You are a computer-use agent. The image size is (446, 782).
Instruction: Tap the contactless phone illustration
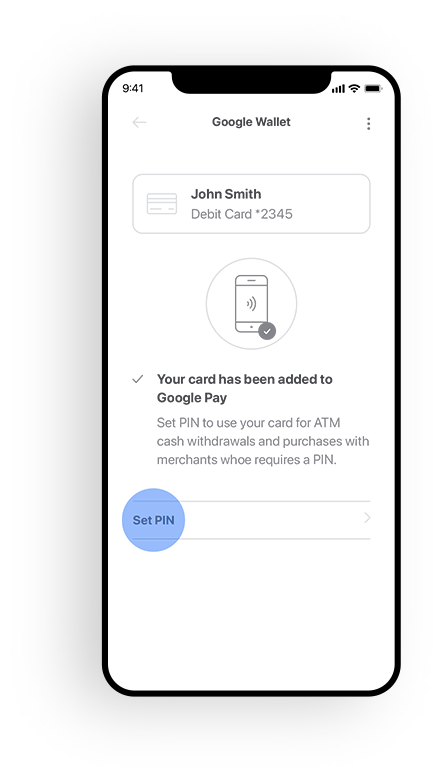pos(251,304)
